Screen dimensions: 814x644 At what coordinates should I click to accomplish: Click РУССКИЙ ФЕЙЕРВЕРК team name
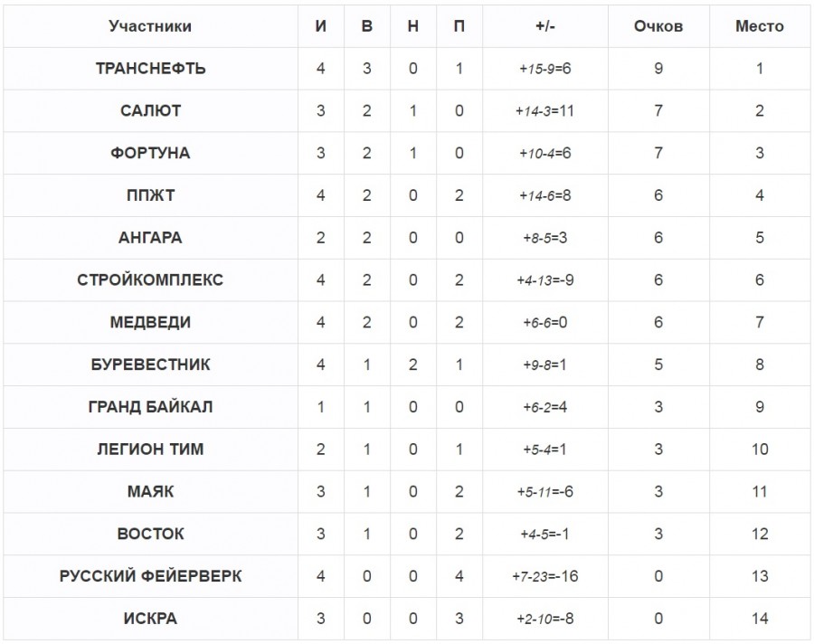pos(150,576)
